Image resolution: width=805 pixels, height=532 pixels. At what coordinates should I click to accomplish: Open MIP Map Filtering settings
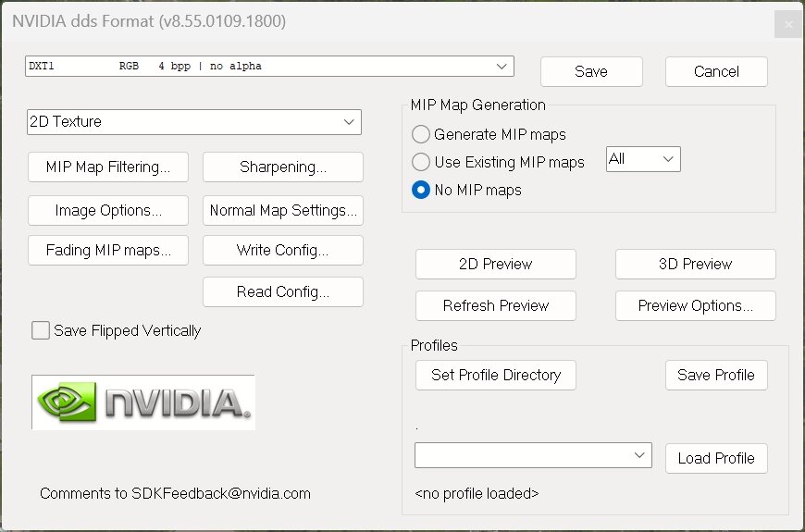[x=108, y=167]
